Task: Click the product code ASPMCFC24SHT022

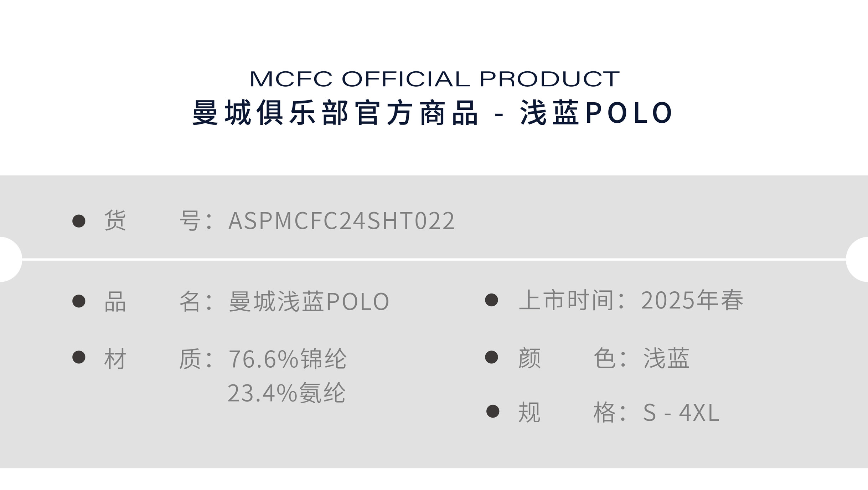Action: [341, 221]
